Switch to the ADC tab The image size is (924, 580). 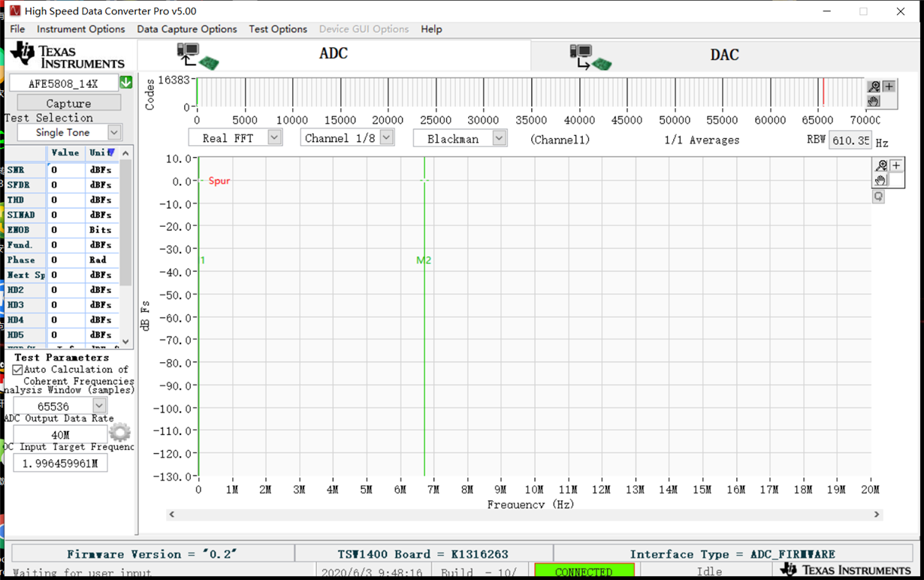(334, 54)
